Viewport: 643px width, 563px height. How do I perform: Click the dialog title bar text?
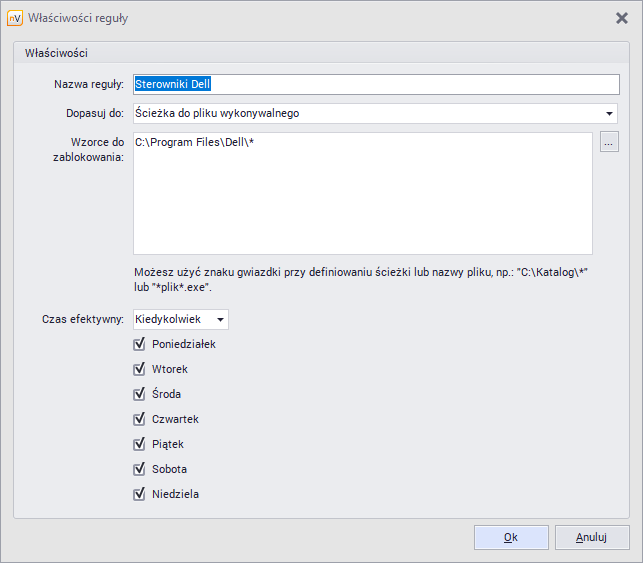pos(78,18)
